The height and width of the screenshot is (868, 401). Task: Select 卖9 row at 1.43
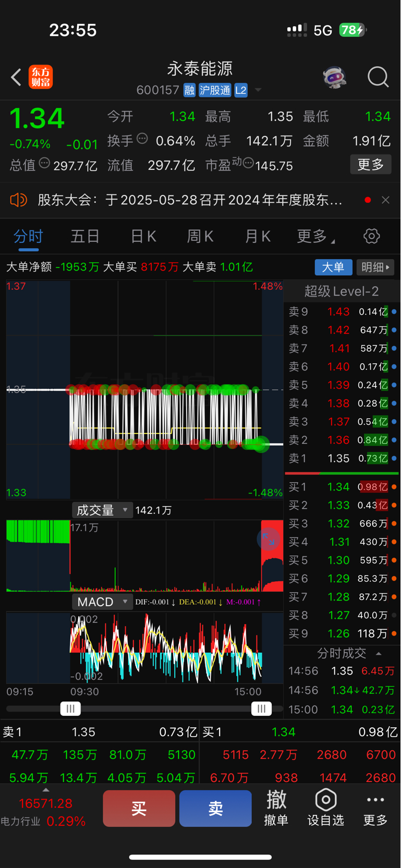(x=342, y=312)
